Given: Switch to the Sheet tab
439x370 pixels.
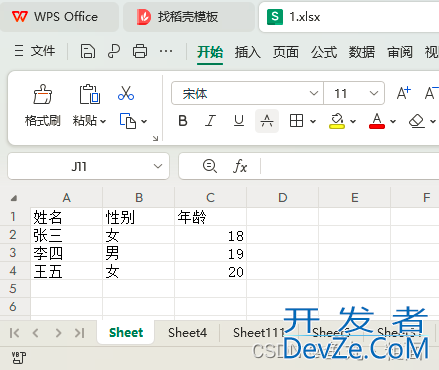Looking at the screenshot, I should (126, 332).
